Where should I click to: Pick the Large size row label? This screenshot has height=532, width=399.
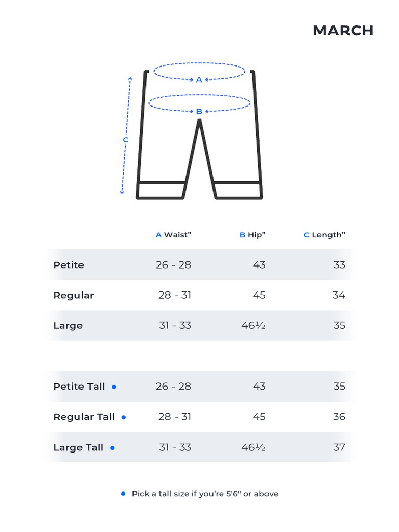68,326
